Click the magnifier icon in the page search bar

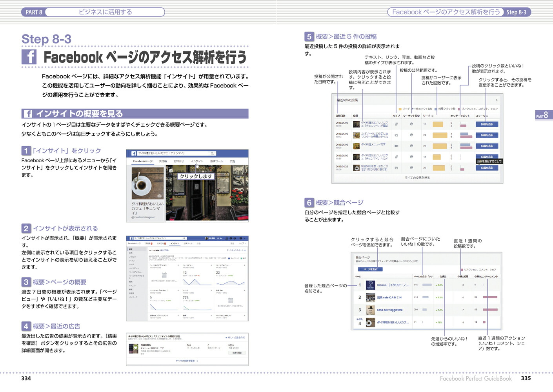(212, 154)
